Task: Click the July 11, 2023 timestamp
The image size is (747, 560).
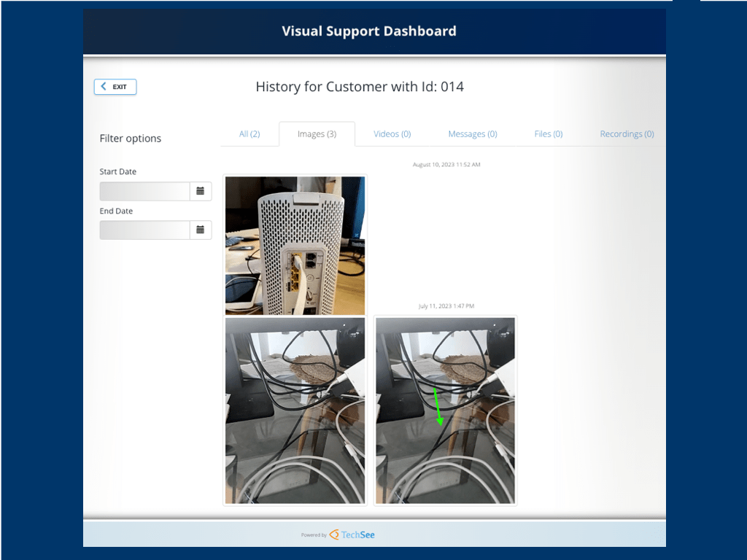Action: [446, 306]
